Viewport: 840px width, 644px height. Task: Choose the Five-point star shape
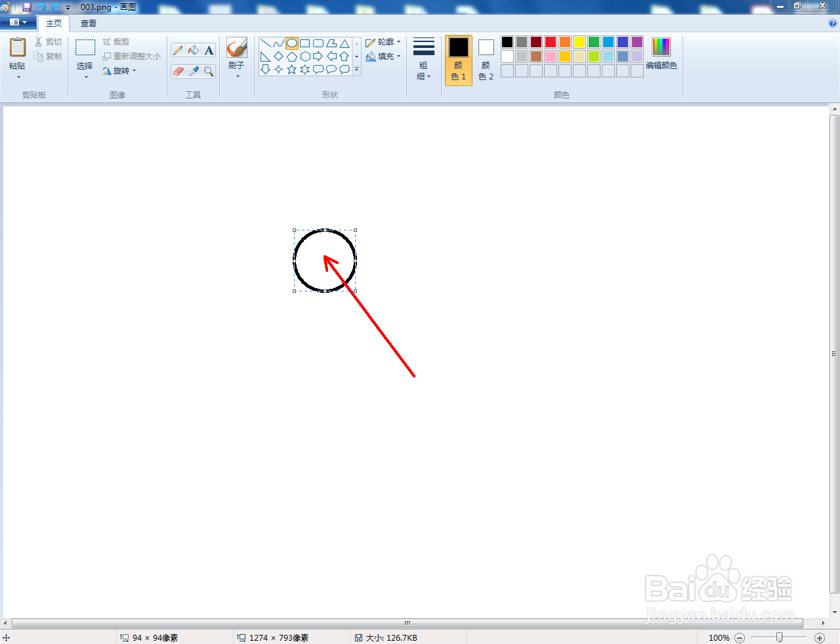pyautogui.click(x=292, y=69)
